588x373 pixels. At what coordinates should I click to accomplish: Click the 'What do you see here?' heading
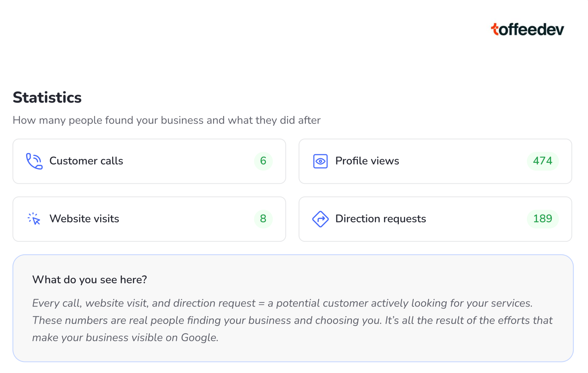point(90,280)
